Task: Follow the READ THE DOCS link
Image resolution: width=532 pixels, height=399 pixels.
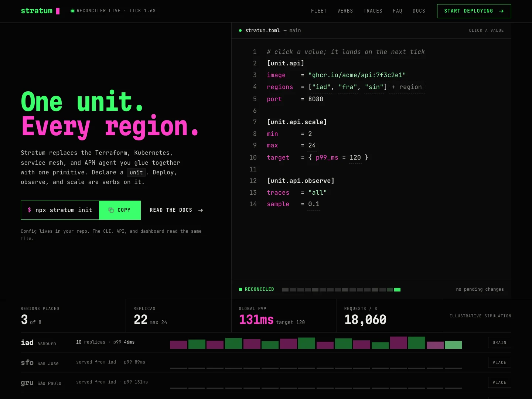Action: click(x=176, y=210)
